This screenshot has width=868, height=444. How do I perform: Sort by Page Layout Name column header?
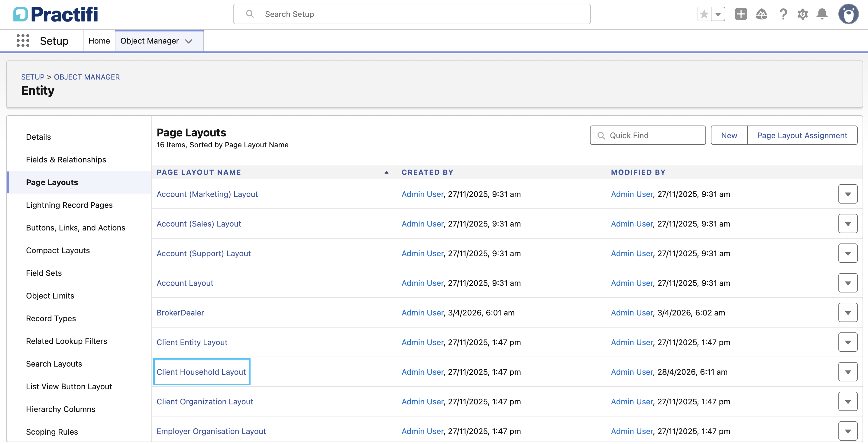[199, 172]
